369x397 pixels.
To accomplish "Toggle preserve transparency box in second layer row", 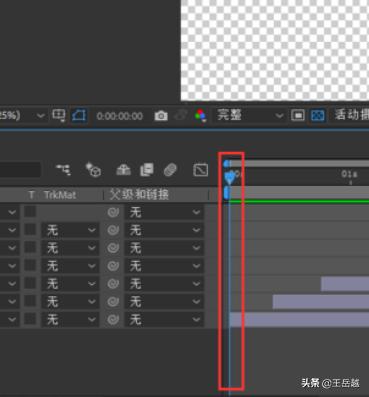I will [30, 230].
